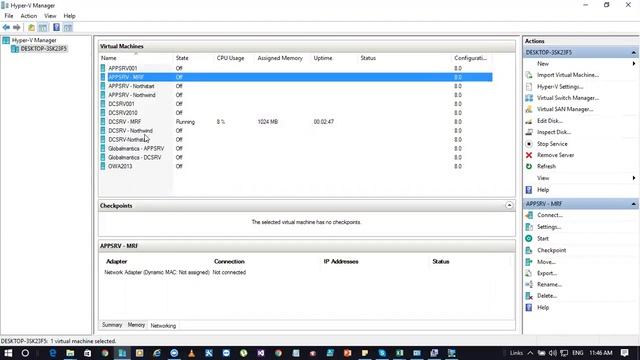Click the Forward arrow in the toolbar
The height and width of the screenshot is (360, 640).
[17, 27]
